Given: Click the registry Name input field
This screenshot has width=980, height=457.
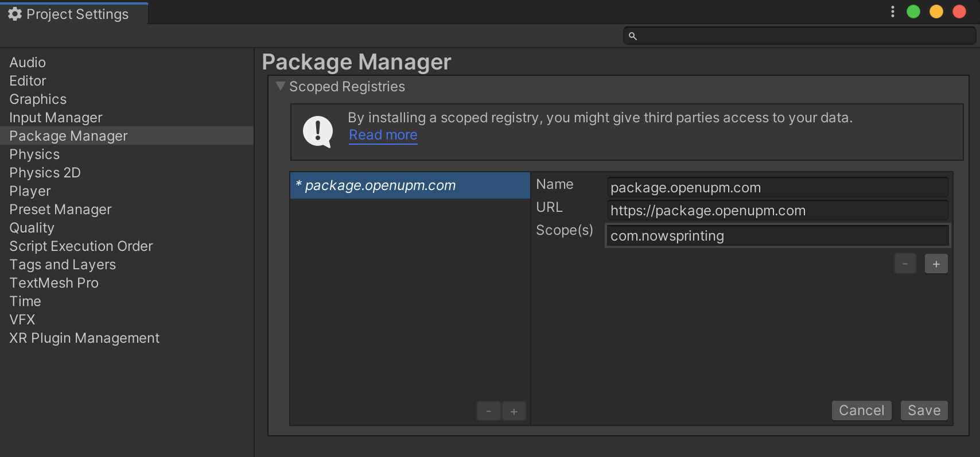Looking at the screenshot, I should (x=777, y=187).
